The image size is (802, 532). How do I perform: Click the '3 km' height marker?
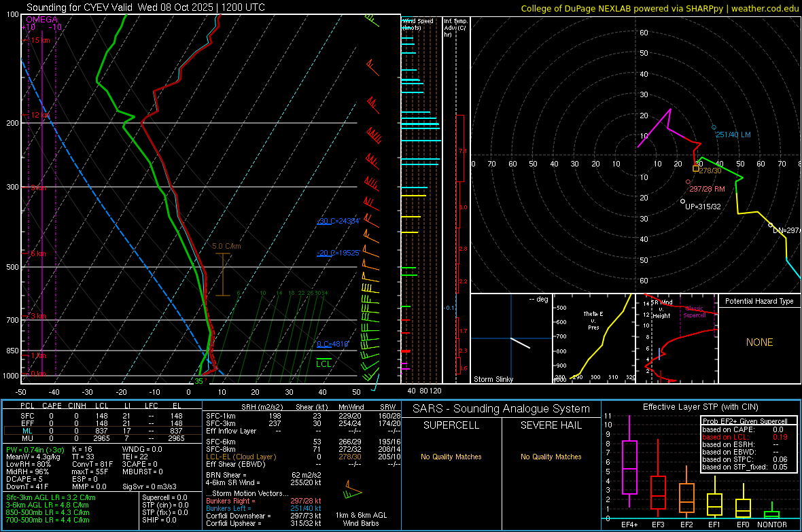(38, 316)
